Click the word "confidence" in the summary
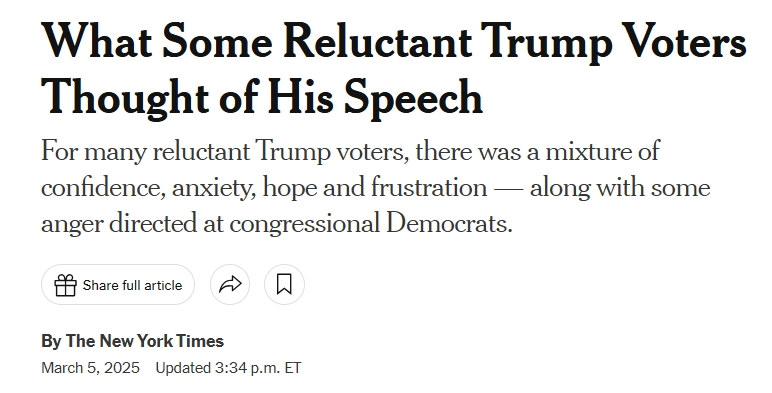Screen dimensions: 772x393 [103, 188]
